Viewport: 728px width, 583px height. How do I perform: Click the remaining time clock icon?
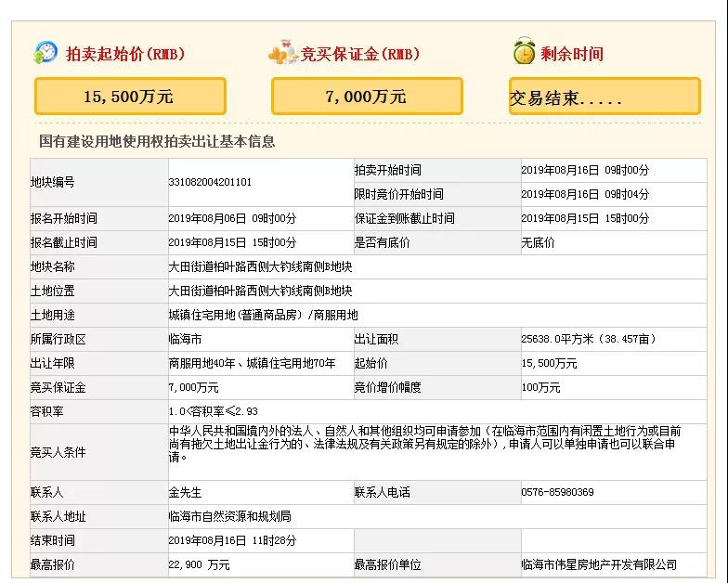(524, 53)
